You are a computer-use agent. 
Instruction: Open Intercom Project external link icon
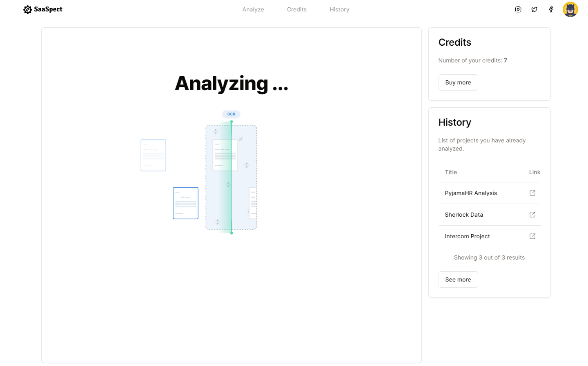[x=532, y=236]
